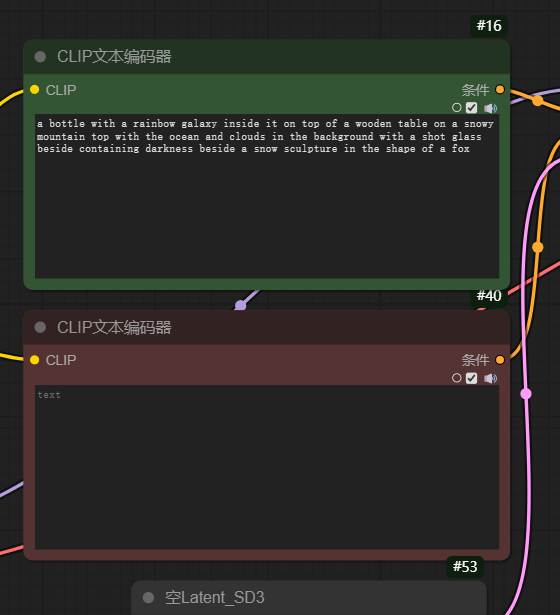560x615 pixels.
Task: Click the pink link midpoint dot
Action: point(526,394)
